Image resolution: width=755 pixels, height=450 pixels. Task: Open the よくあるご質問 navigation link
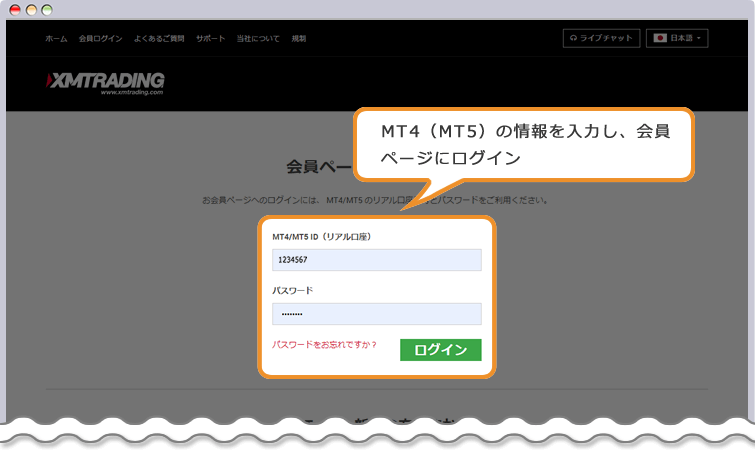[x=159, y=39]
